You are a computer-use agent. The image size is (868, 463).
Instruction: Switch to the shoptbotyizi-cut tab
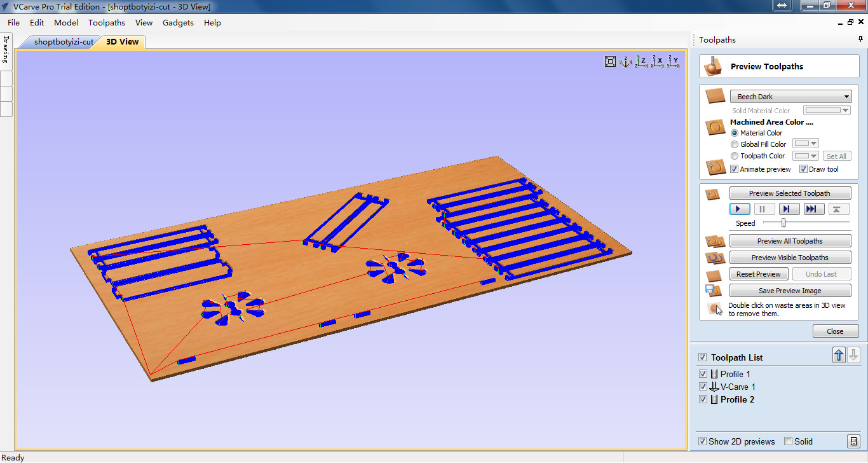64,42
